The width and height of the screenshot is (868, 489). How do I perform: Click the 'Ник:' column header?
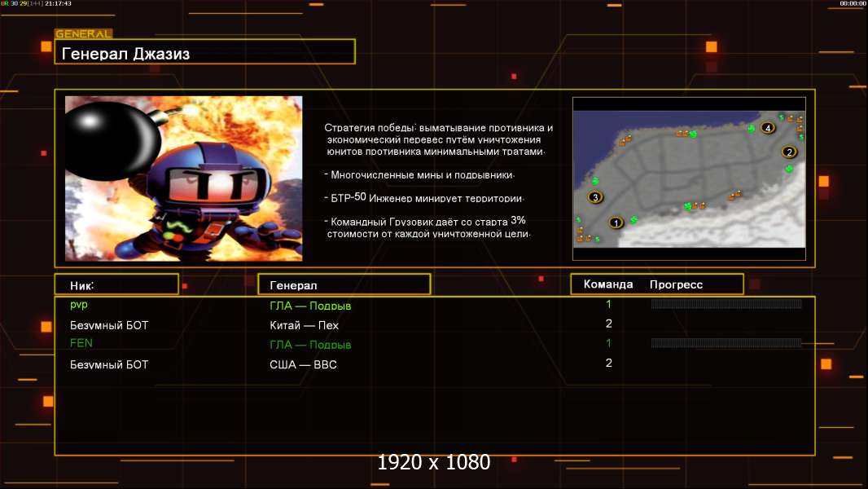(82, 286)
